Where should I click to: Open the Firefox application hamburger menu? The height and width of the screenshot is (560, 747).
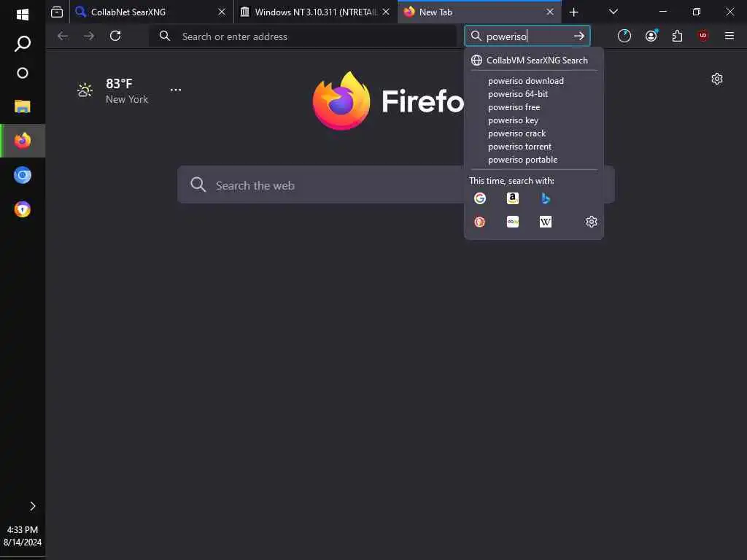click(729, 36)
